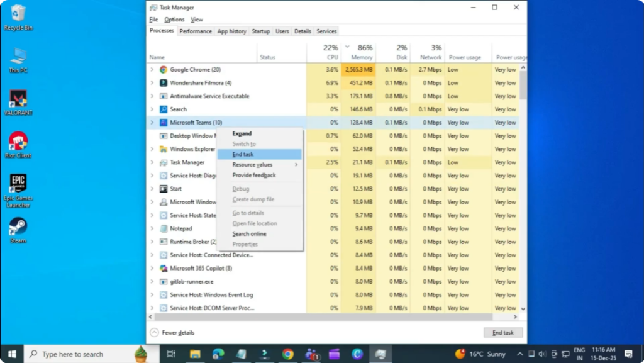Open the Options menu
Image resolution: width=644 pixels, height=363 pixels.
point(174,20)
